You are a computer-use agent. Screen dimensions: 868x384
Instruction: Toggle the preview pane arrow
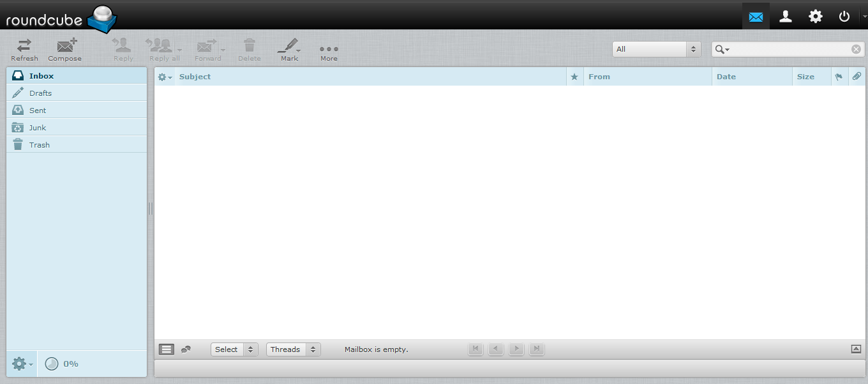coord(856,349)
